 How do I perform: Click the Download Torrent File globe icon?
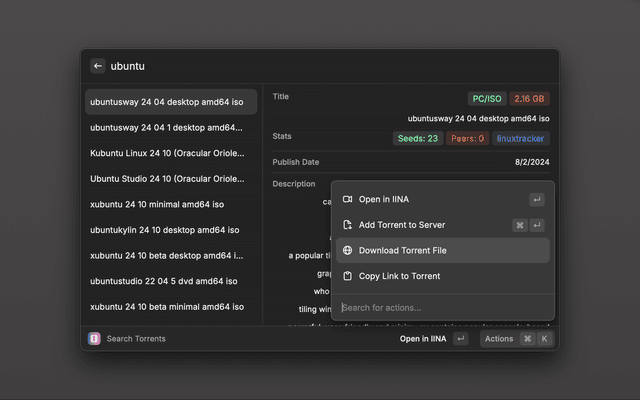(x=347, y=251)
